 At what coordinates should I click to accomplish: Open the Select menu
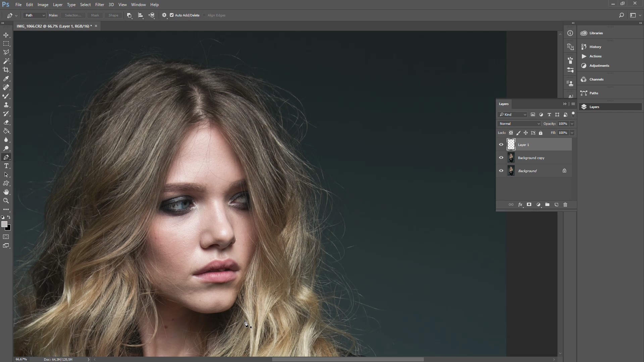(x=85, y=5)
